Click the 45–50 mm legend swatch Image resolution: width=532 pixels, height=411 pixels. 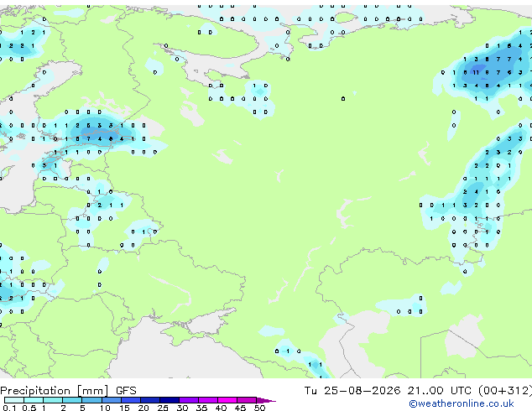pyautogui.click(x=247, y=400)
